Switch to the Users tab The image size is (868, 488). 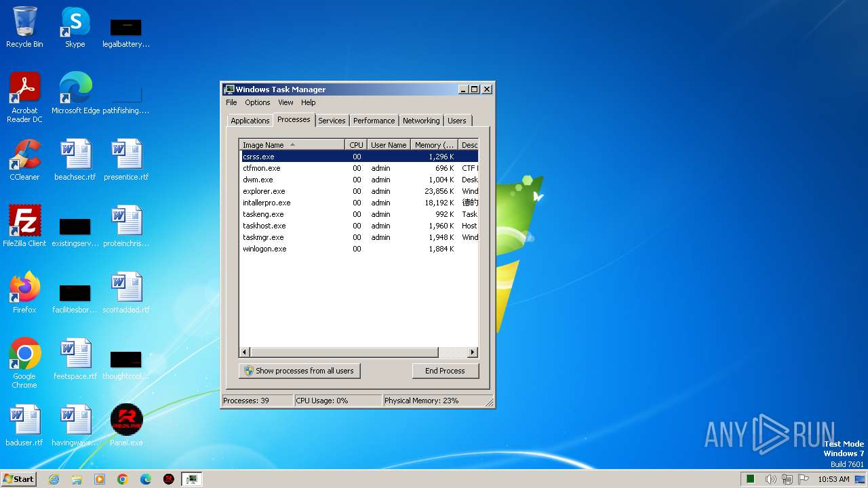coord(457,121)
